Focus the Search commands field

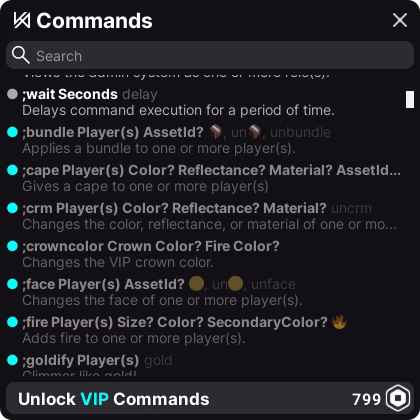[x=210, y=55]
